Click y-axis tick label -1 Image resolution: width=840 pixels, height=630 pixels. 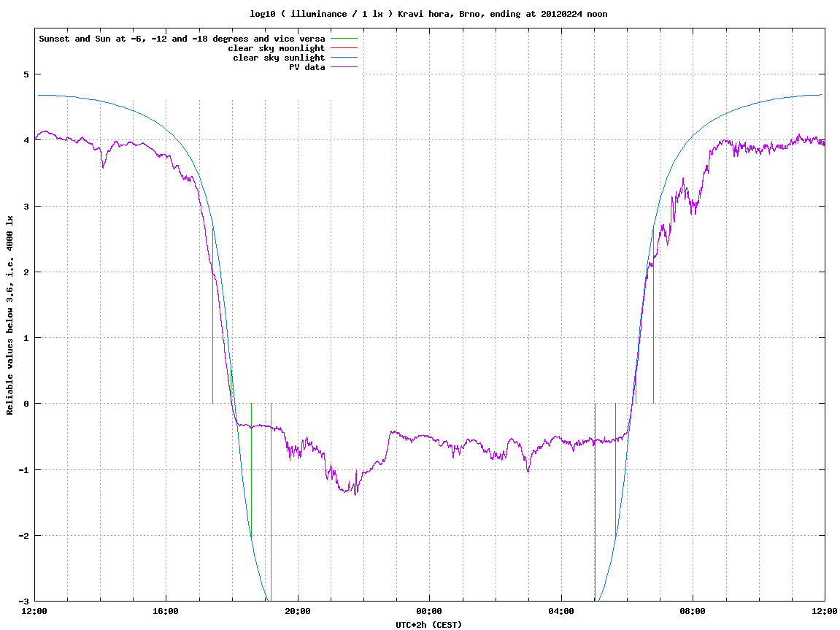pyautogui.click(x=23, y=470)
